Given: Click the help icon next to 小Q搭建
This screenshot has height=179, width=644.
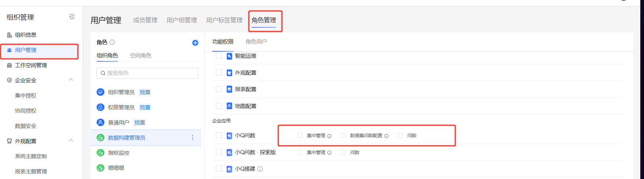Looking at the screenshot, I should tap(260, 169).
